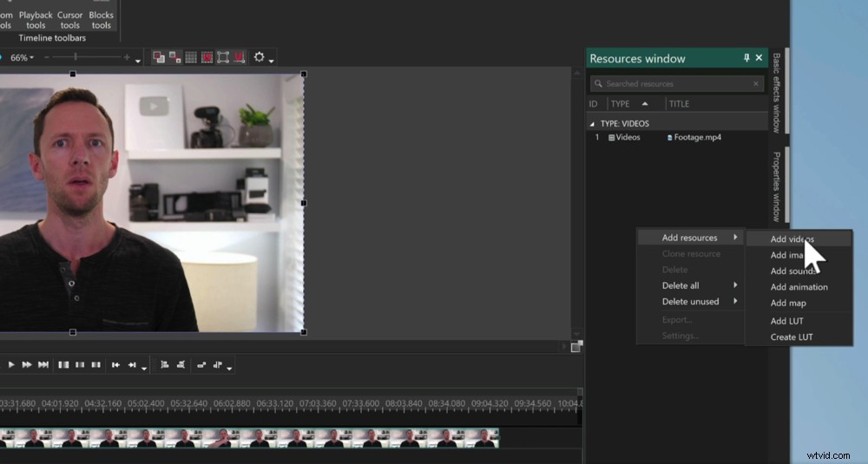Collapse the TYPE: VIDEOS group
The height and width of the screenshot is (464, 868).
(x=592, y=124)
